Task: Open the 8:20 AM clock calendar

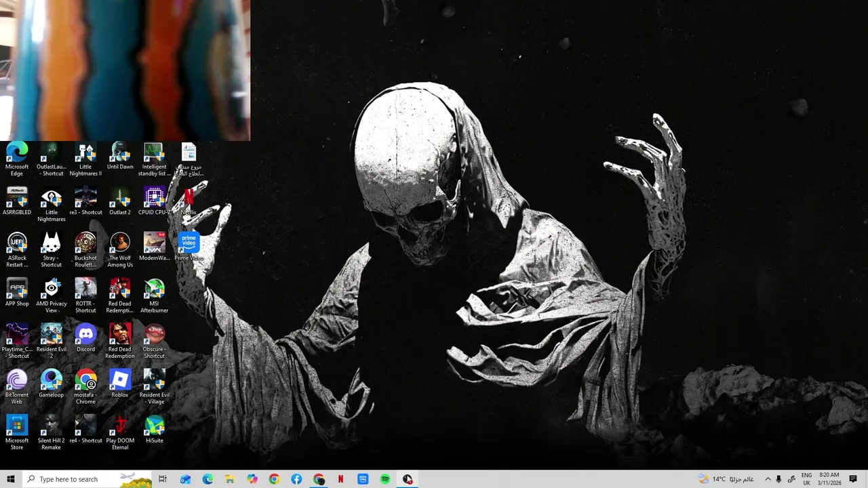Action: pyautogui.click(x=829, y=479)
